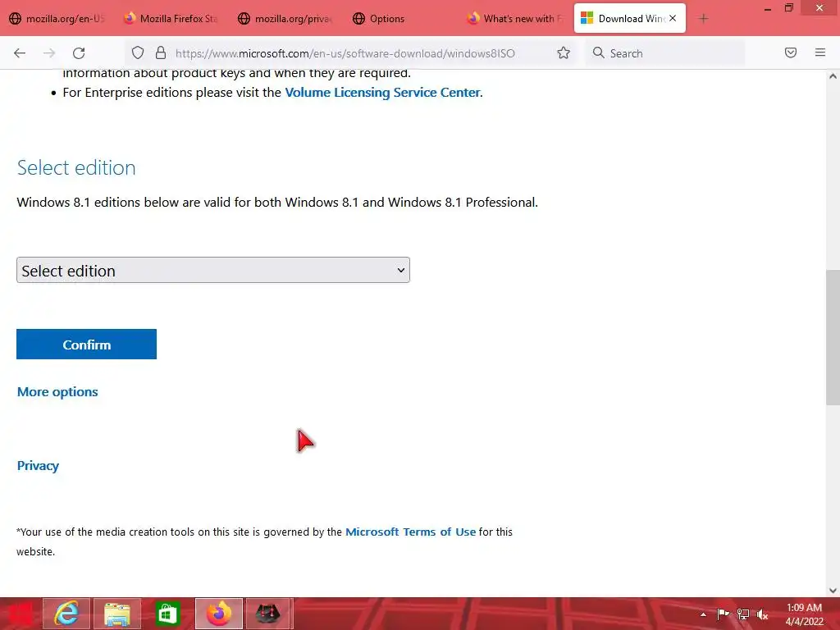Switch to What's new with Firefox tab

pyautogui.click(x=514, y=19)
